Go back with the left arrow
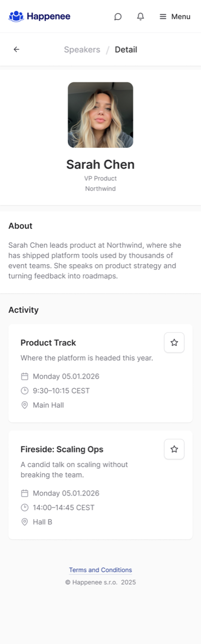The width and height of the screenshot is (201, 644). (16, 50)
